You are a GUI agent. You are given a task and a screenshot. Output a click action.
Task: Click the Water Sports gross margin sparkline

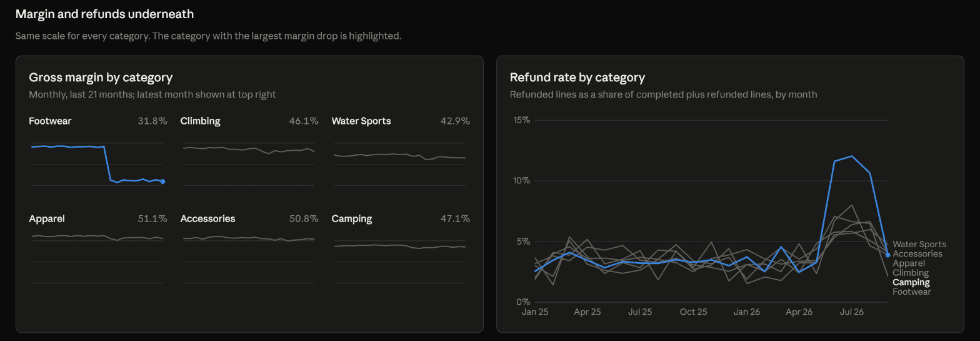400,164
